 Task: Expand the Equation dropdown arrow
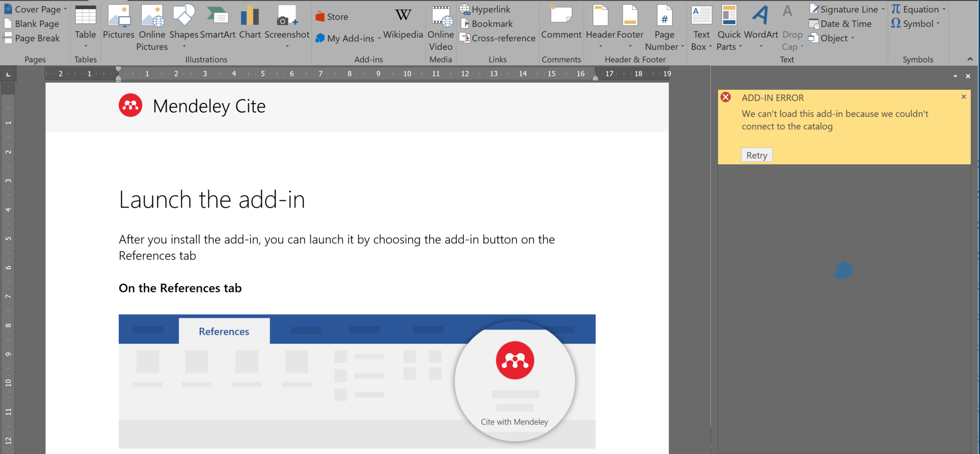pos(944,9)
